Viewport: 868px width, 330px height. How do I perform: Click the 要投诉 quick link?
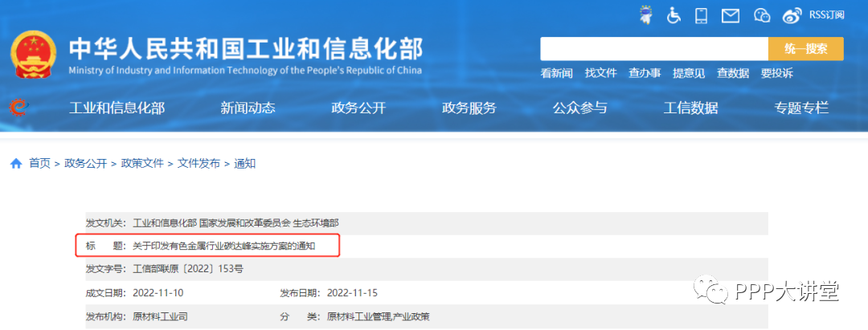click(x=776, y=73)
